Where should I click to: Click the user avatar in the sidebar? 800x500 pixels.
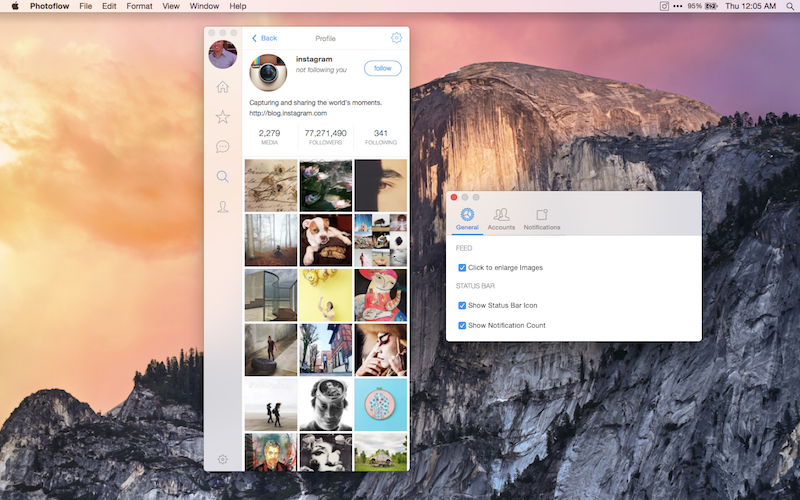222,54
